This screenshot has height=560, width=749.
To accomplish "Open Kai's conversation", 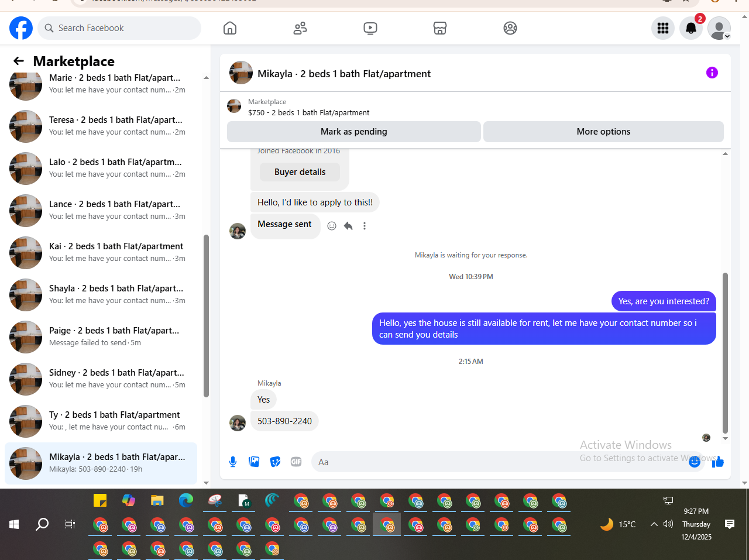I will pyautogui.click(x=101, y=252).
